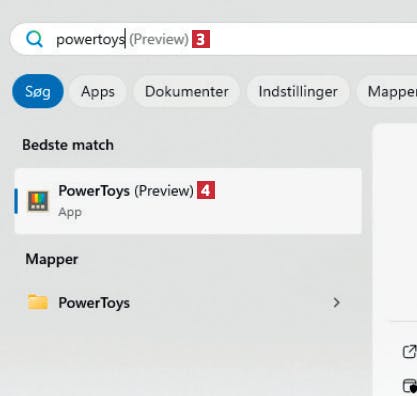Click the Run as administrator shield icon
The width and height of the screenshot is (417, 396).
point(410,386)
